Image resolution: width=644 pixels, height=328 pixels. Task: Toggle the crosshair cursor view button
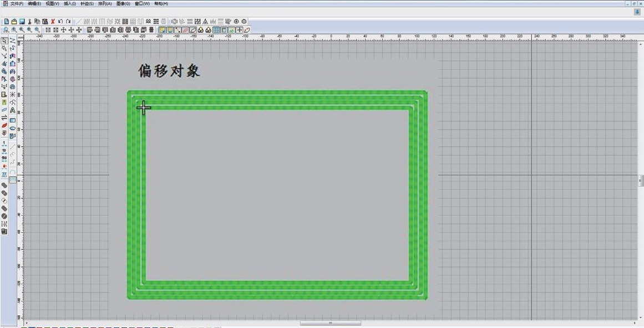(x=239, y=30)
